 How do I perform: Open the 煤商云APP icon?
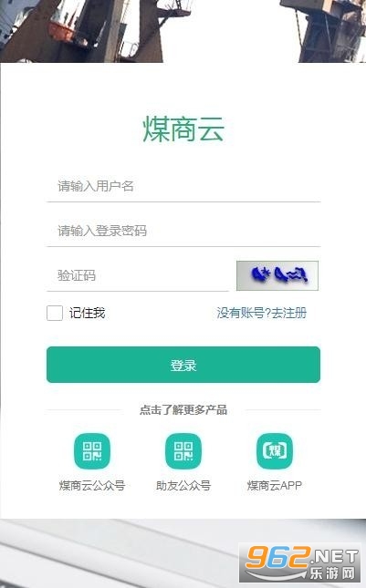275,451
